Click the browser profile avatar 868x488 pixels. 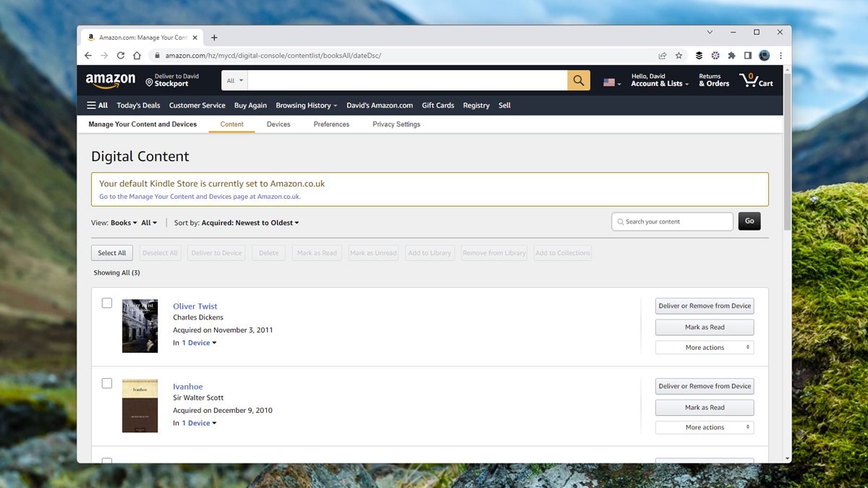(765, 55)
